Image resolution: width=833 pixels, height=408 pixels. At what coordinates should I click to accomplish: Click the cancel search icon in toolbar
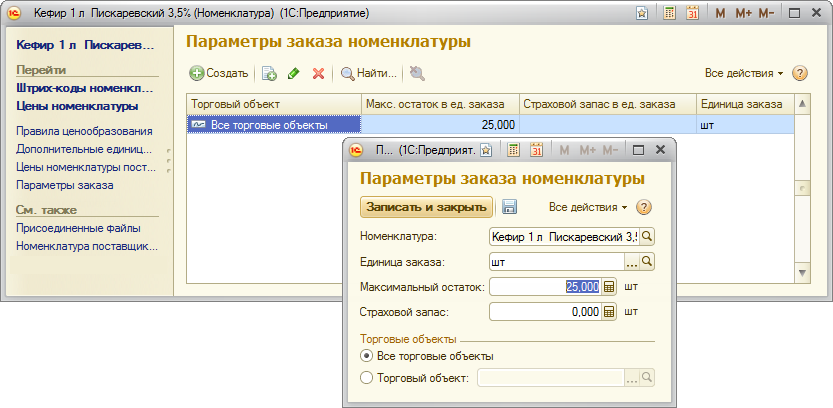[417, 73]
